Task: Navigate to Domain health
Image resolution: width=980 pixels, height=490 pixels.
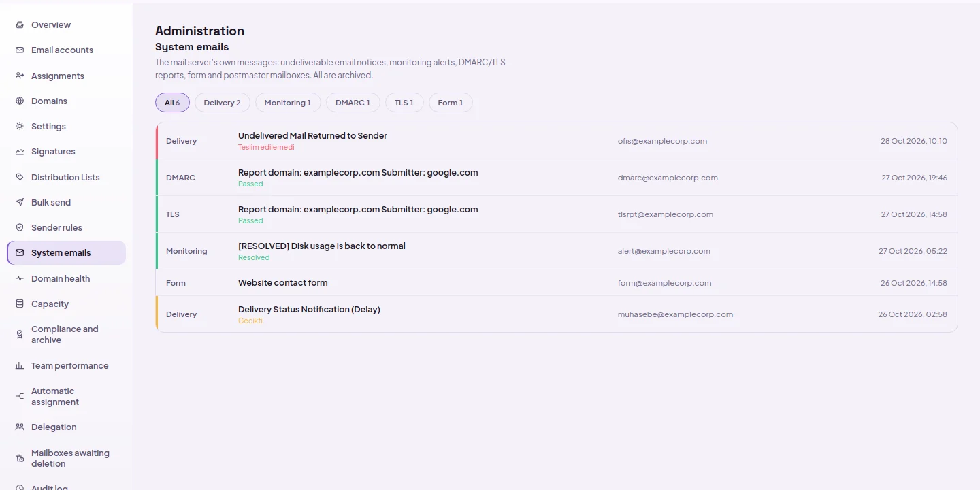Action: point(67,278)
